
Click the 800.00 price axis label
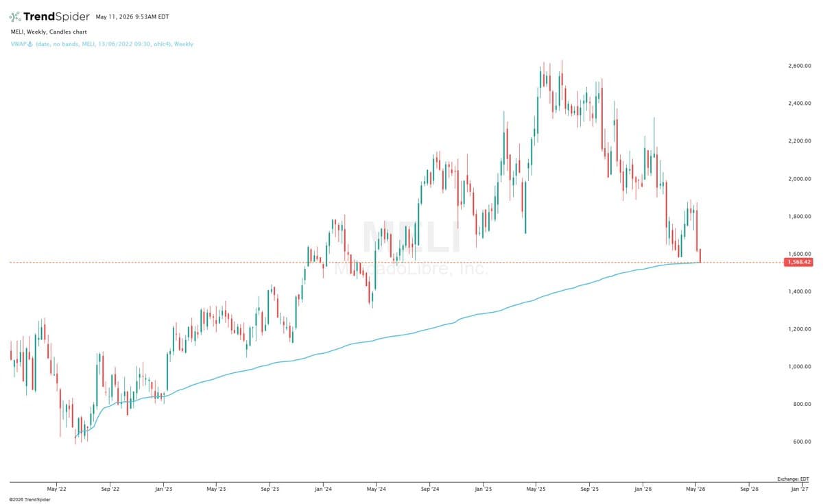[803, 405]
